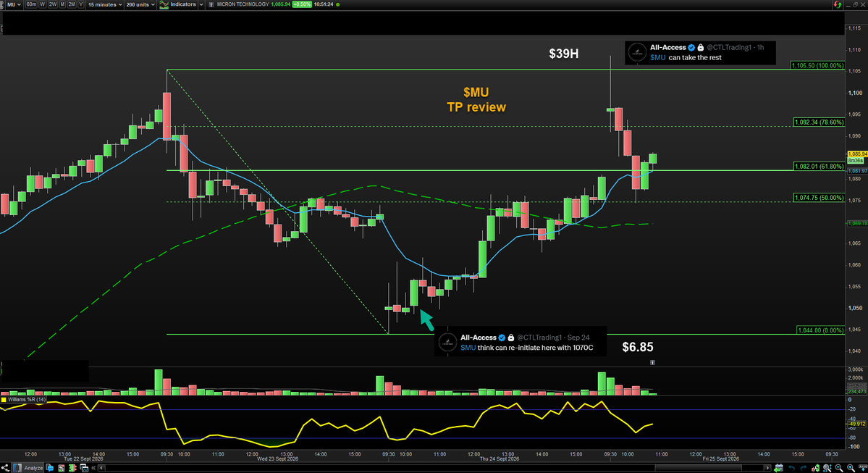
Task: Open the Indicators panel
Action: click(177, 4)
